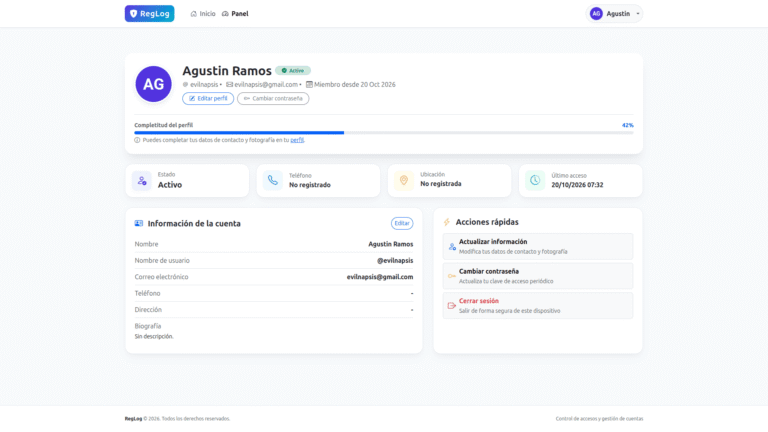The height and width of the screenshot is (432, 768).
Task: Click the dashboard icon beside Panel
Action: pos(225,14)
